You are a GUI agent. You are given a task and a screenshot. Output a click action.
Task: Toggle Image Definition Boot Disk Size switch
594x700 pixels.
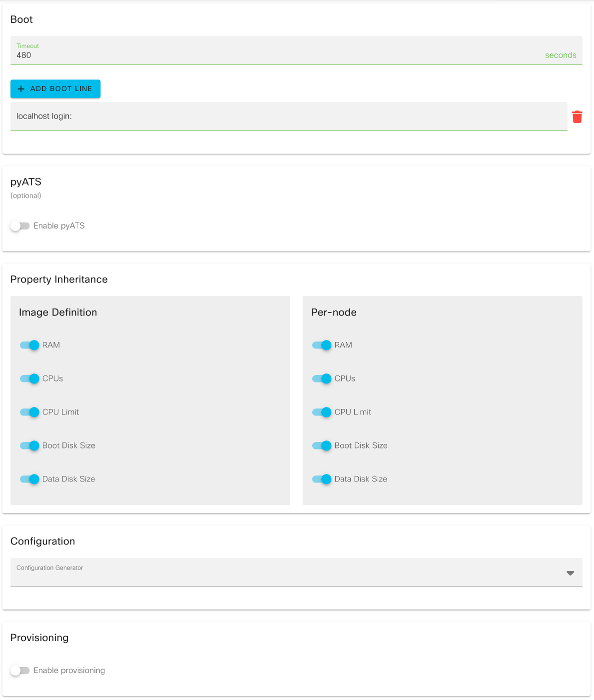tap(29, 445)
